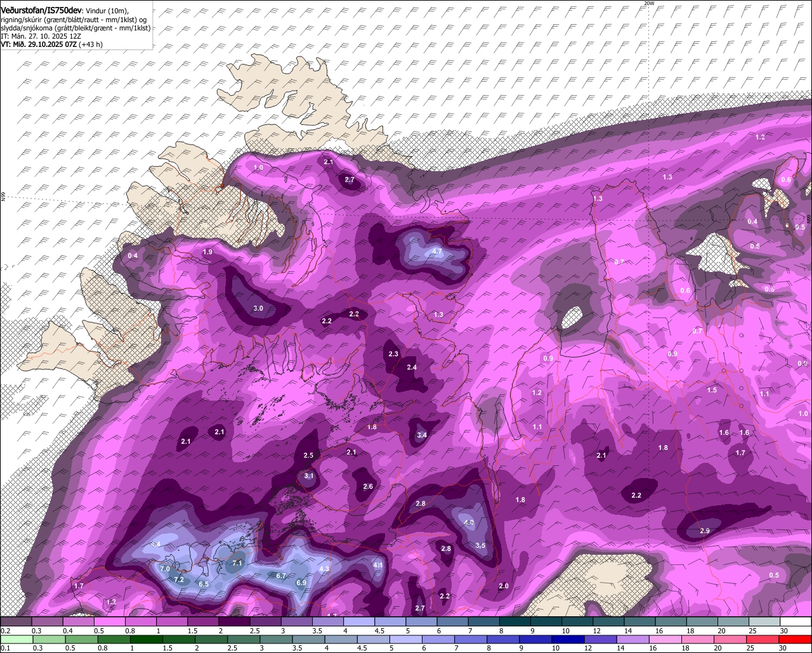Click the 1.7 value near bottom-left coast
The height and width of the screenshot is (653, 812).
coord(79,586)
